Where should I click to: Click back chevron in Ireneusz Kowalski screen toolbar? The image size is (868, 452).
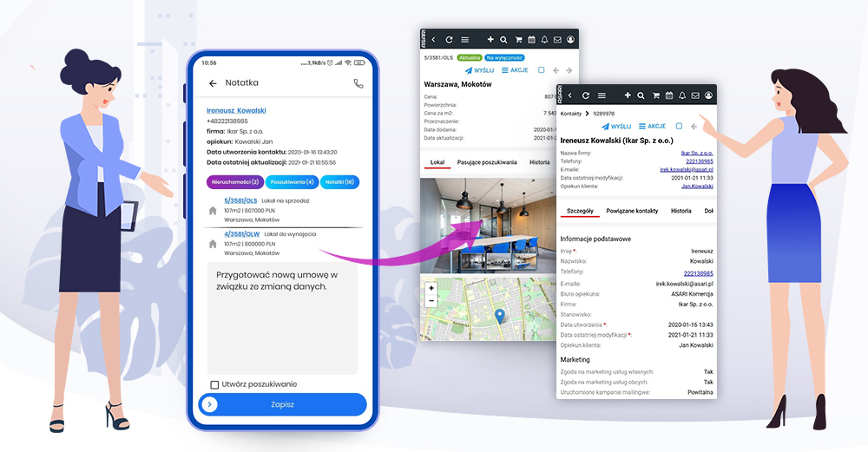coord(570,95)
